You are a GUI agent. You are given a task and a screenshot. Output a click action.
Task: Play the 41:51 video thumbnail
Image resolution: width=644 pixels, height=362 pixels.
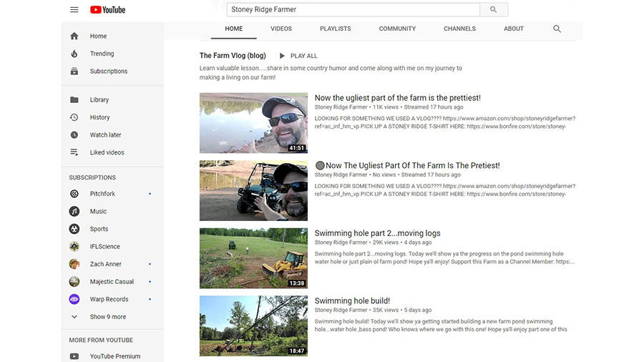click(x=253, y=123)
